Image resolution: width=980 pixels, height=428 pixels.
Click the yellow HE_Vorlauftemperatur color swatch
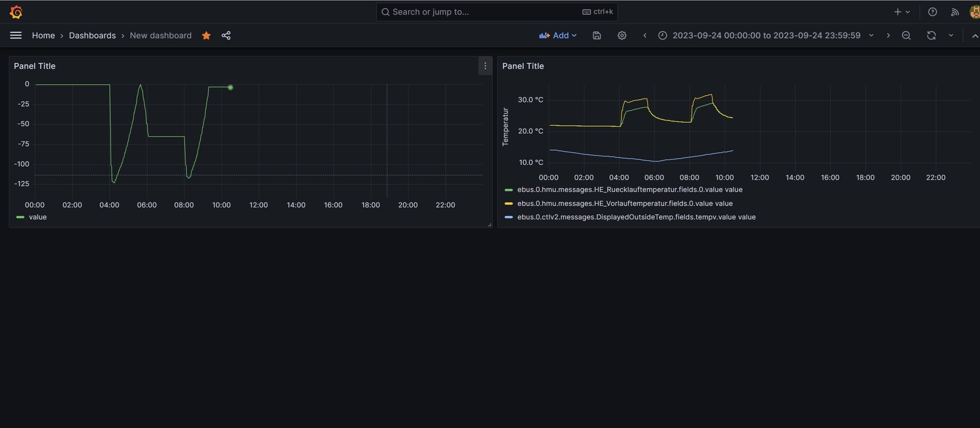tap(508, 204)
